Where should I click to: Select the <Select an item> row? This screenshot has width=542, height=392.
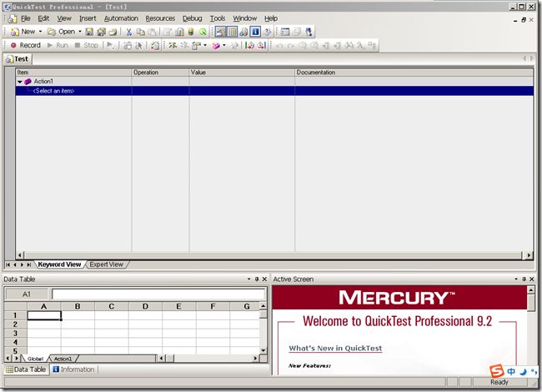click(274, 91)
